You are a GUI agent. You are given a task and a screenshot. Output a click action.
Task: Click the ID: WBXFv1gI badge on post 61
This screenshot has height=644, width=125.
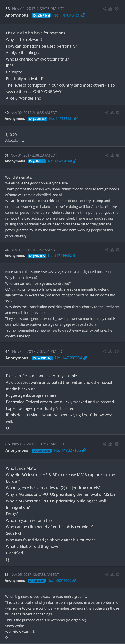click(x=42, y=358)
